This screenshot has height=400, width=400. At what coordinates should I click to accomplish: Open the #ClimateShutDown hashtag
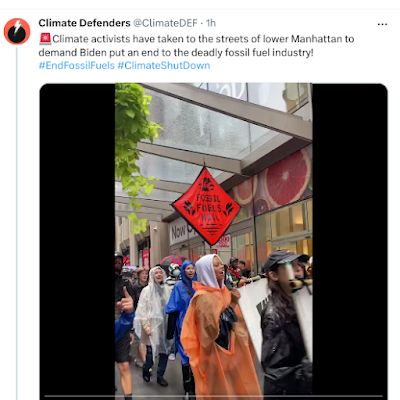pos(164,65)
